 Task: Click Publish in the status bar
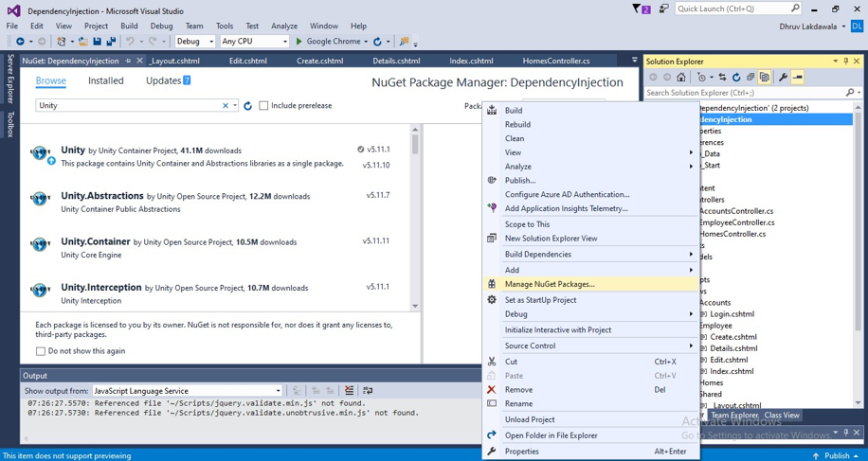click(837, 455)
